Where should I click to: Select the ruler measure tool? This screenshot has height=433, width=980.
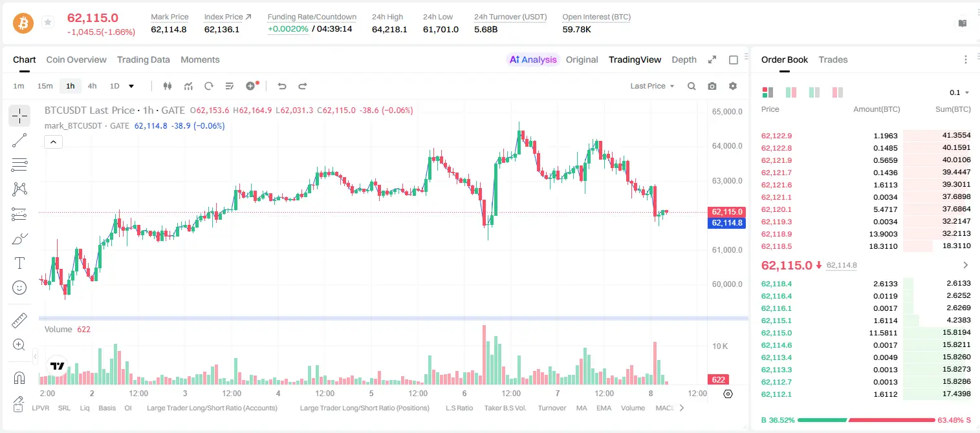(19, 321)
